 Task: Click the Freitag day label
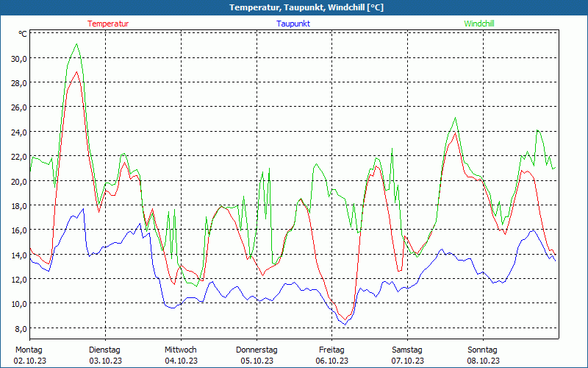[x=331, y=350]
